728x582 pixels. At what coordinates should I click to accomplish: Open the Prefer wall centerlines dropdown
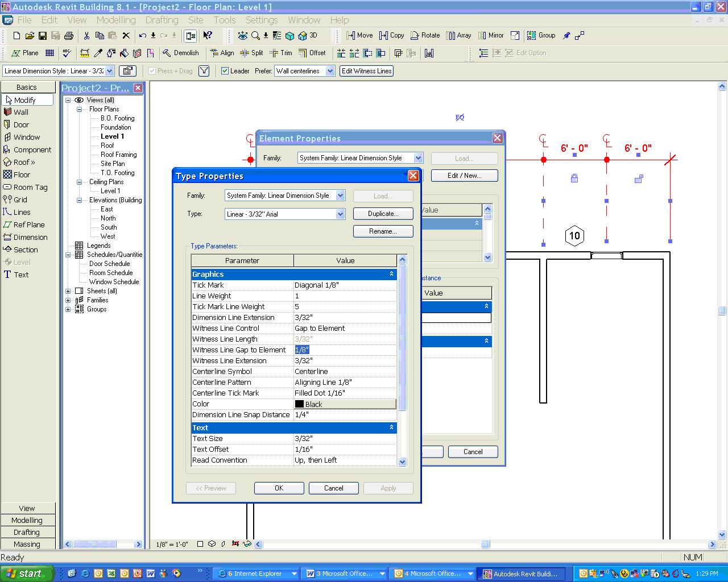330,71
